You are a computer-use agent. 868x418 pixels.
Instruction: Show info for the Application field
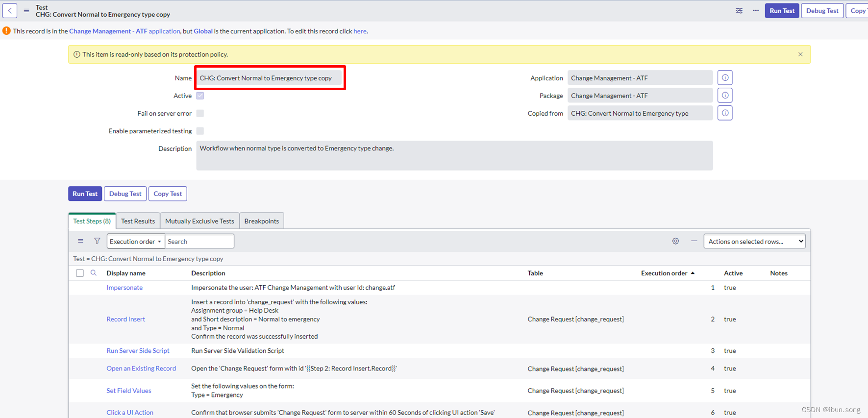(725, 78)
